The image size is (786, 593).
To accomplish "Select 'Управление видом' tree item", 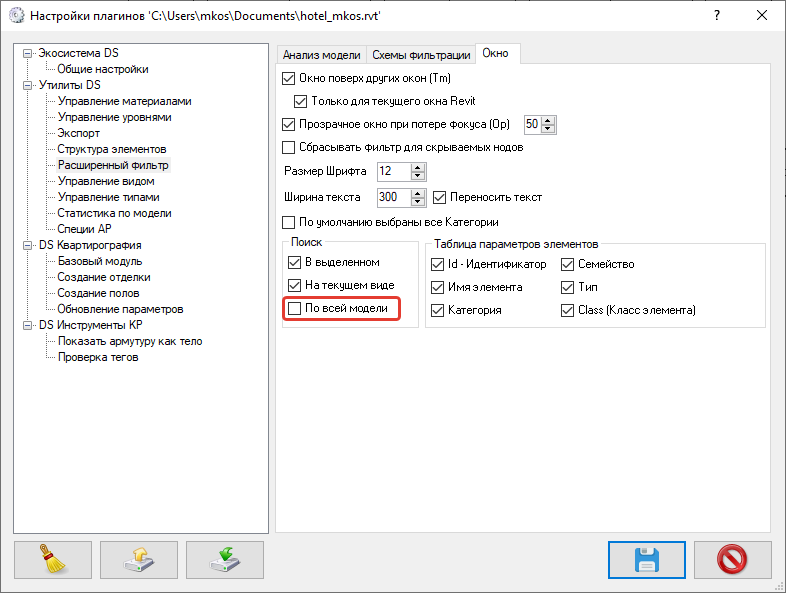I will [106, 181].
